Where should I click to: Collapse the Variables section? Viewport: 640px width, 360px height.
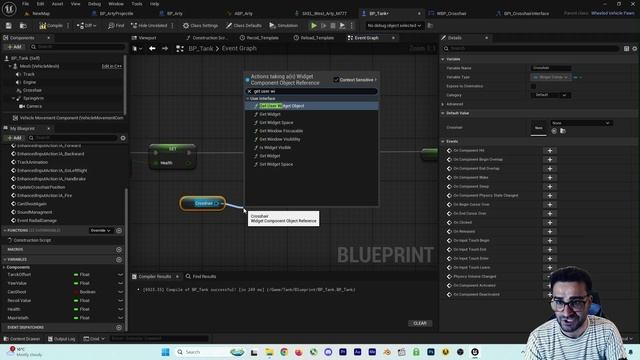[5, 260]
